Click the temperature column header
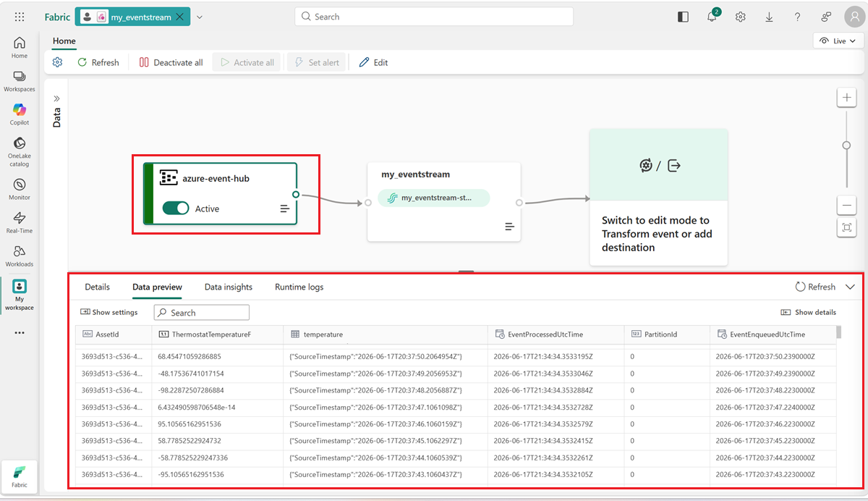 point(386,334)
